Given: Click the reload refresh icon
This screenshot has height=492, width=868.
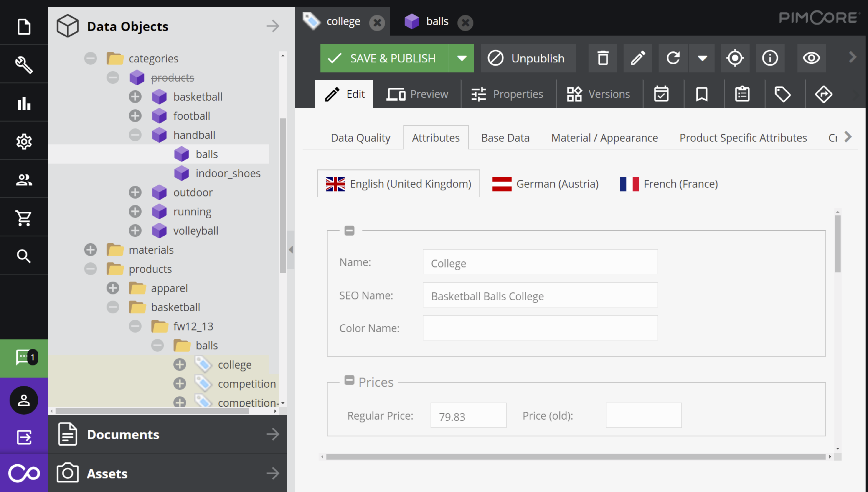Looking at the screenshot, I should coord(673,58).
